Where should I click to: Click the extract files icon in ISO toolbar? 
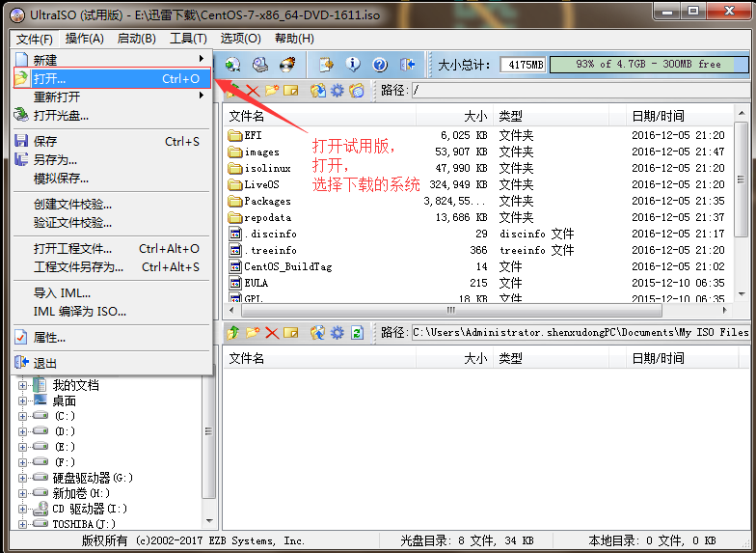click(x=318, y=91)
